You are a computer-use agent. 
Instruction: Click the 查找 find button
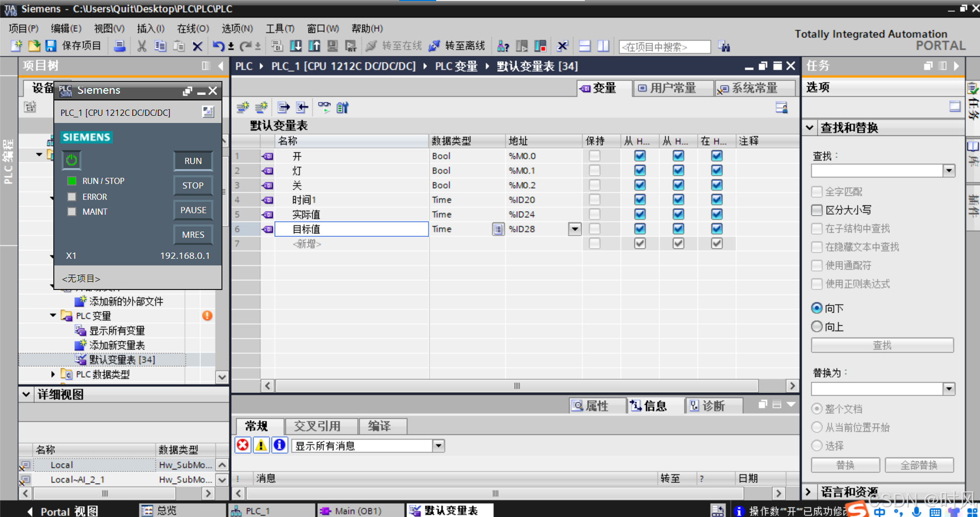[x=882, y=345]
